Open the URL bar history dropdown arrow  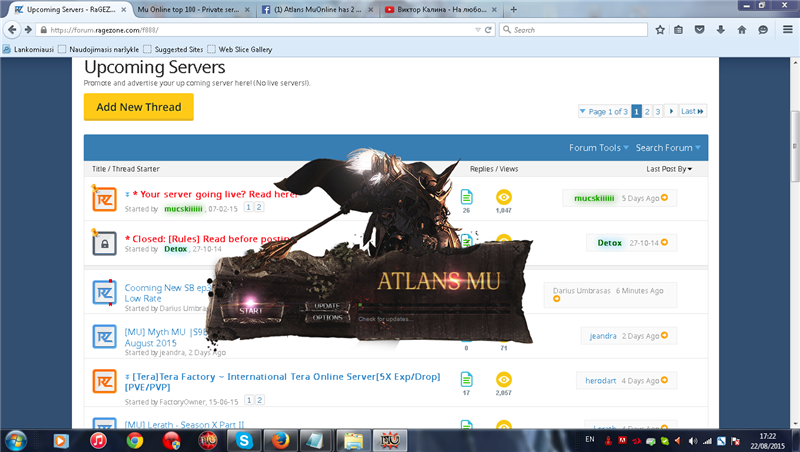(x=478, y=30)
